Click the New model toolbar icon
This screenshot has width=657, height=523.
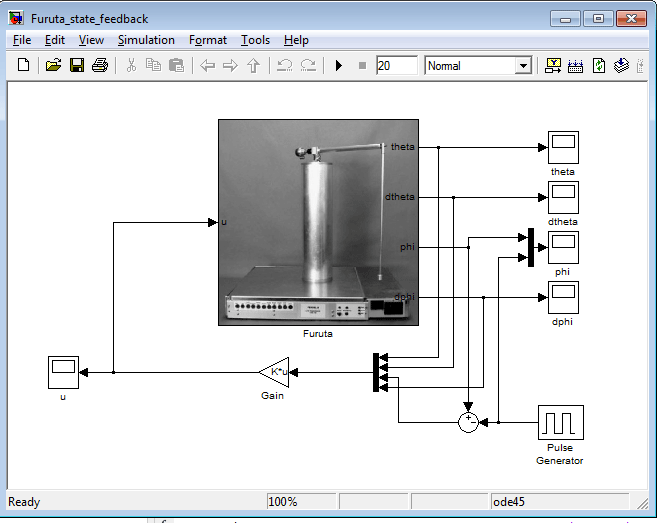[24, 66]
